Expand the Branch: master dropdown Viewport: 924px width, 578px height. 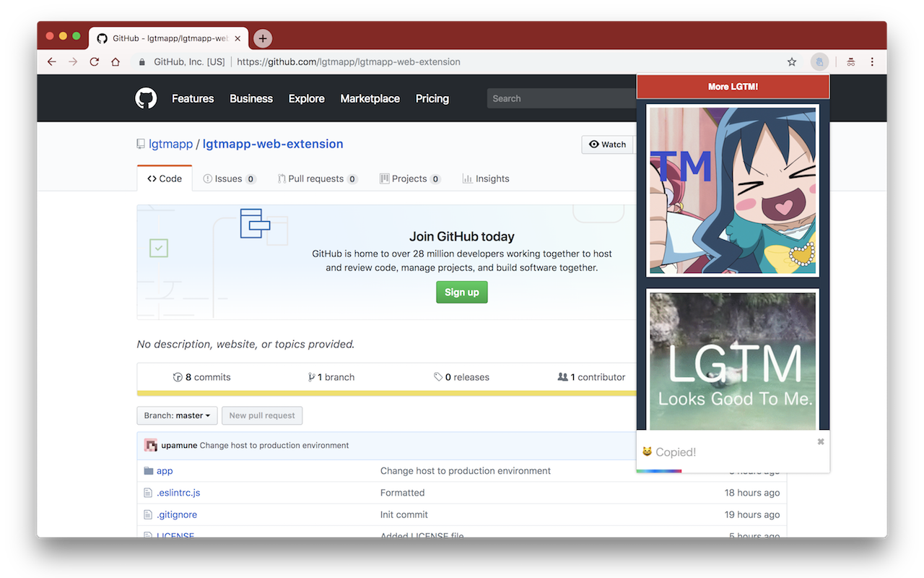(x=177, y=415)
